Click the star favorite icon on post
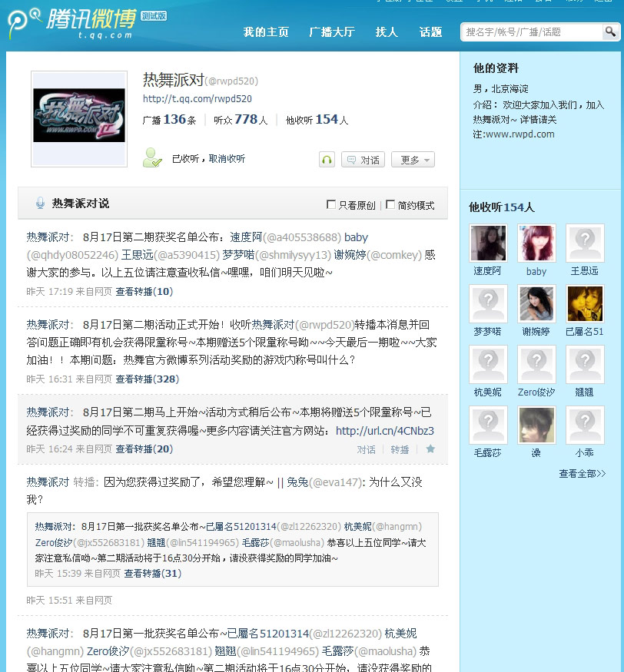This screenshot has width=624, height=672. click(430, 449)
